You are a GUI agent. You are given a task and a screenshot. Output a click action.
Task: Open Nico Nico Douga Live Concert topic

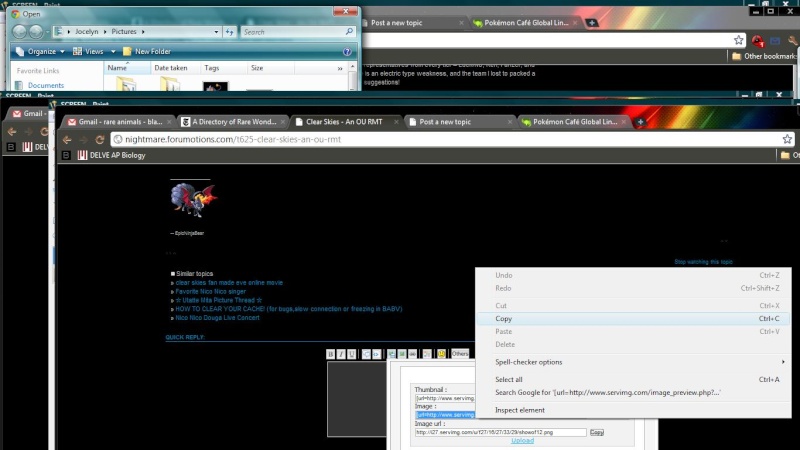tap(217, 317)
